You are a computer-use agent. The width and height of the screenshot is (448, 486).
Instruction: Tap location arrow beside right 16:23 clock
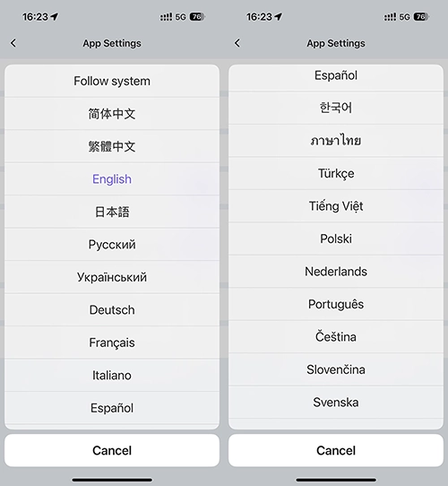pos(279,17)
